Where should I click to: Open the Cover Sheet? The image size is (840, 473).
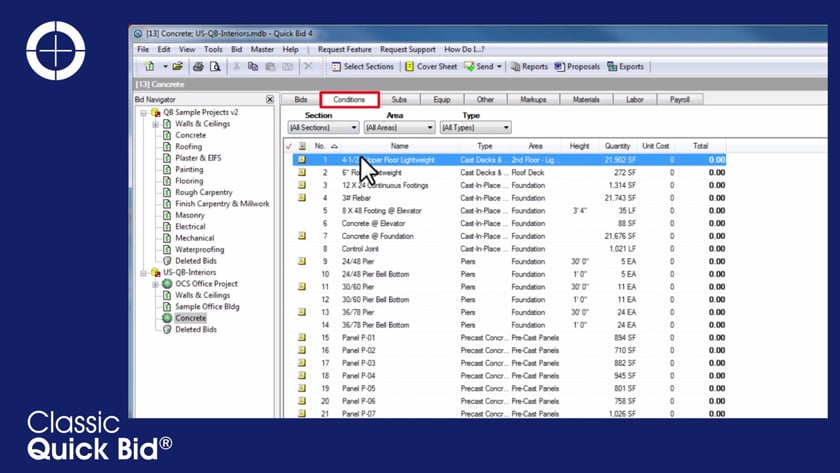pos(431,66)
